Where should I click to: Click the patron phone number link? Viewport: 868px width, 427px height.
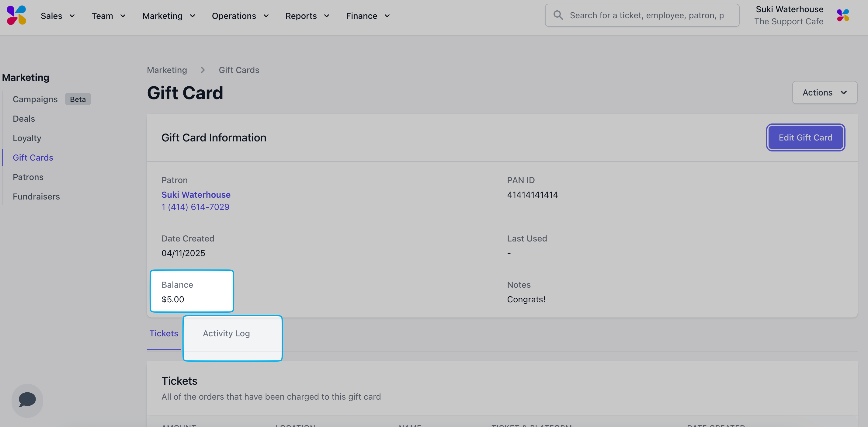click(195, 207)
